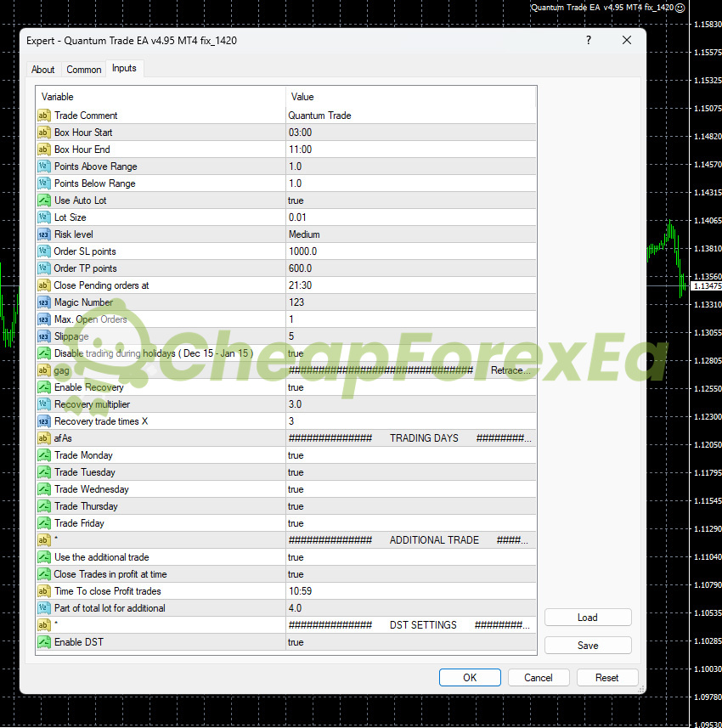Image resolution: width=722 pixels, height=728 pixels.
Task: Open the Enable DST value dropdown
Action: pyautogui.click(x=411, y=642)
